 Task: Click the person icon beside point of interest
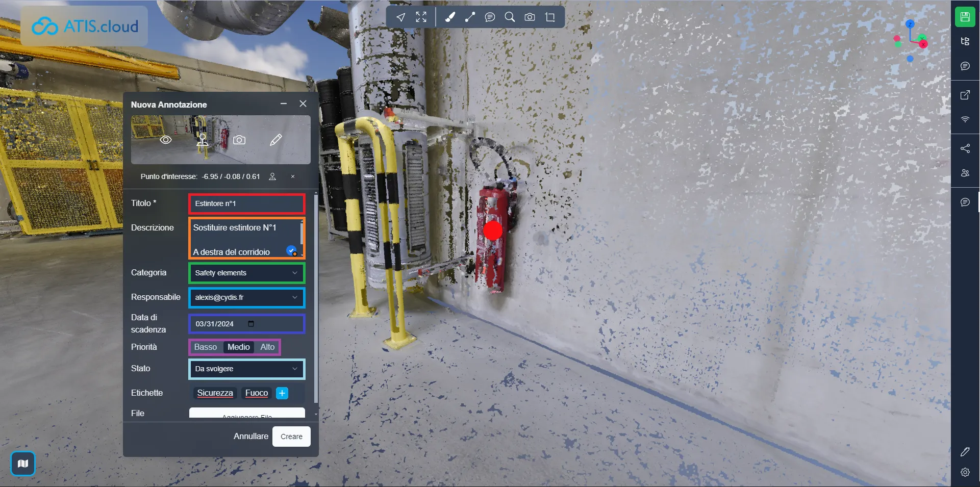tap(272, 176)
